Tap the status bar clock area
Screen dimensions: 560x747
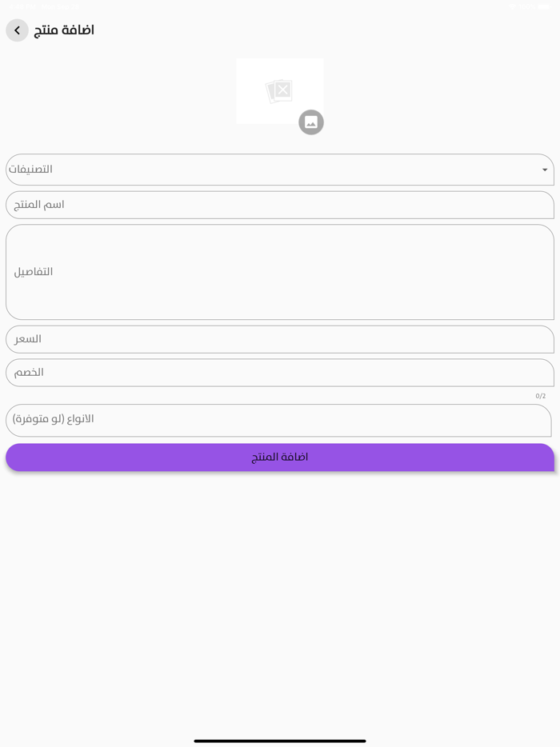[24, 6]
